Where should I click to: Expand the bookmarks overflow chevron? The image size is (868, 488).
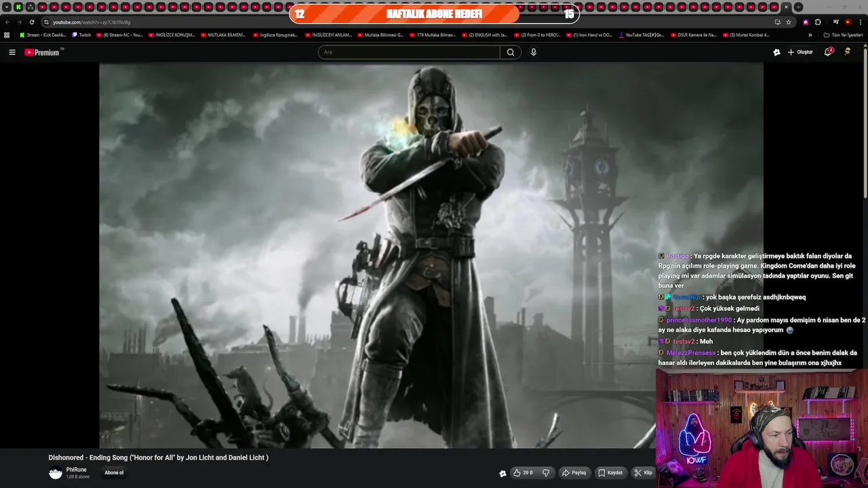(x=810, y=35)
